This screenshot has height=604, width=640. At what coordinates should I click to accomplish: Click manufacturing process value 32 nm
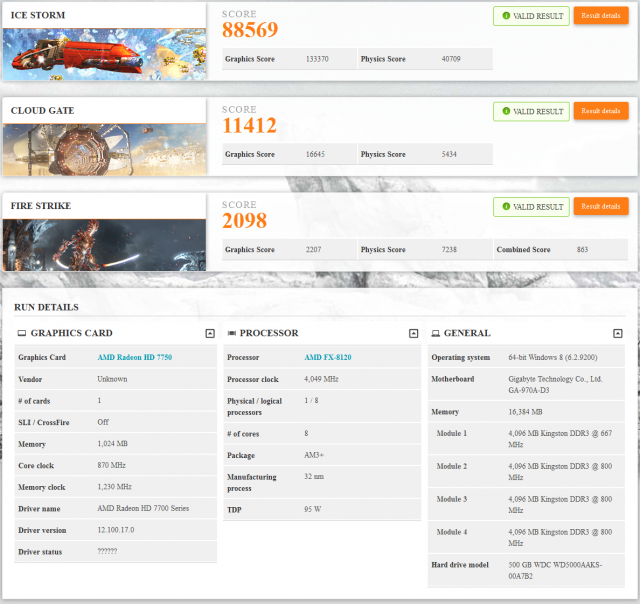(314, 476)
